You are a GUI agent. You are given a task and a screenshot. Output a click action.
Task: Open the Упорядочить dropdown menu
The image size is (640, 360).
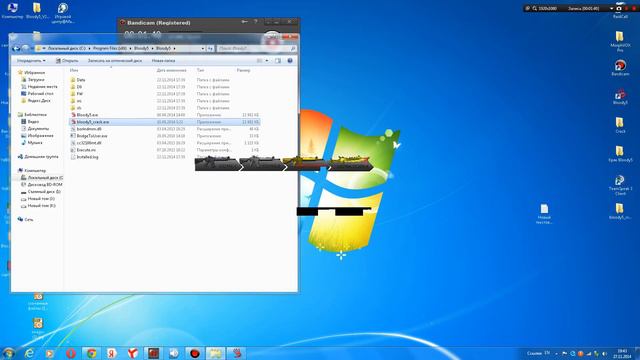point(31,60)
